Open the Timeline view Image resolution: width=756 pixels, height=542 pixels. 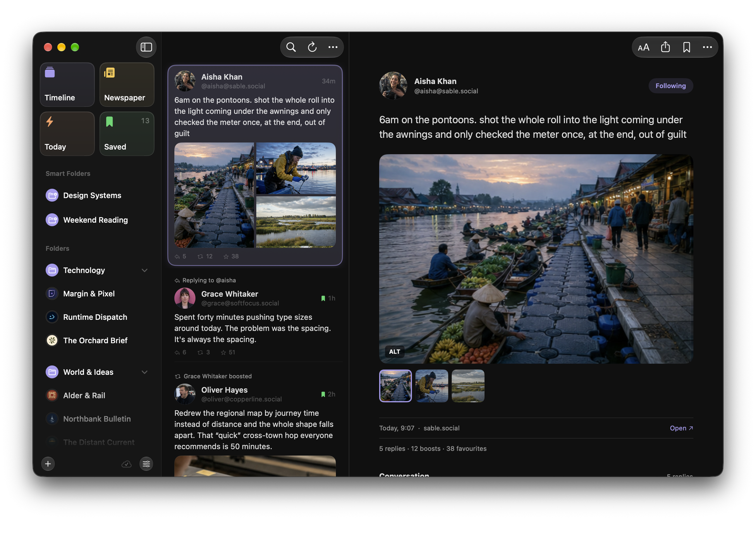(x=67, y=84)
